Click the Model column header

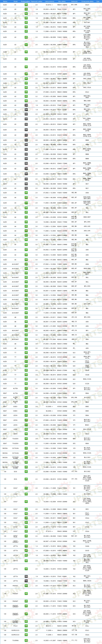tap(15, 1)
